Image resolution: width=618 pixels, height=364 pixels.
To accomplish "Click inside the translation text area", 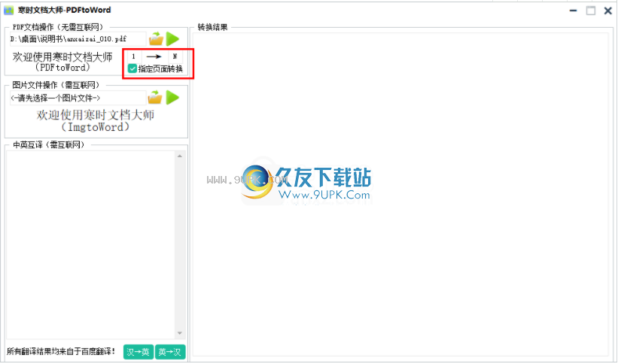I will click(x=90, y=244).
